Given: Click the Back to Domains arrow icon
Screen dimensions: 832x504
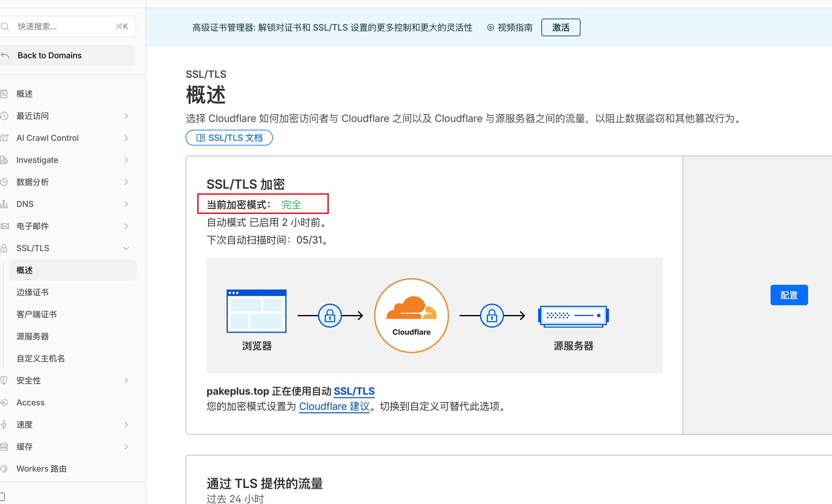Looking at the screenshot, I should coord(5,55).
